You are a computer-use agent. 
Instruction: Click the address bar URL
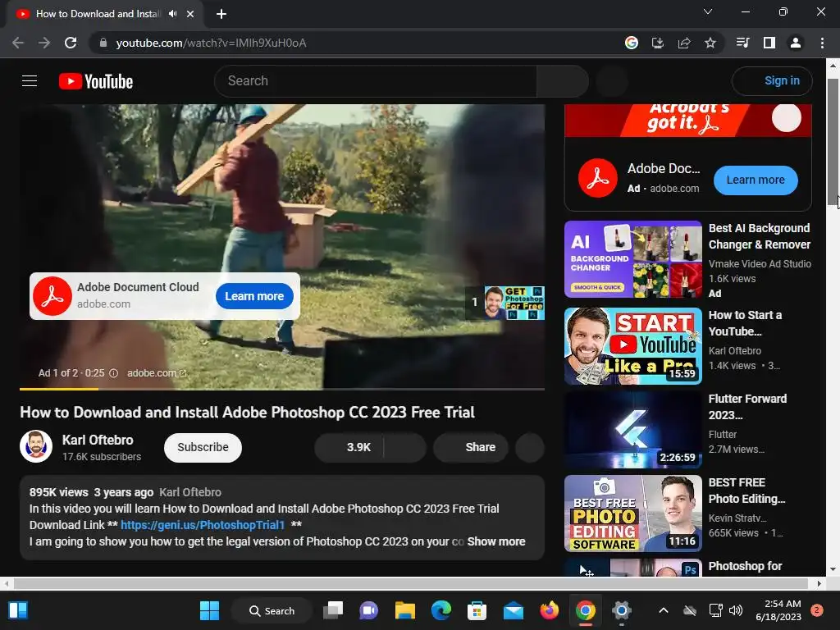(x=211, y=43)
